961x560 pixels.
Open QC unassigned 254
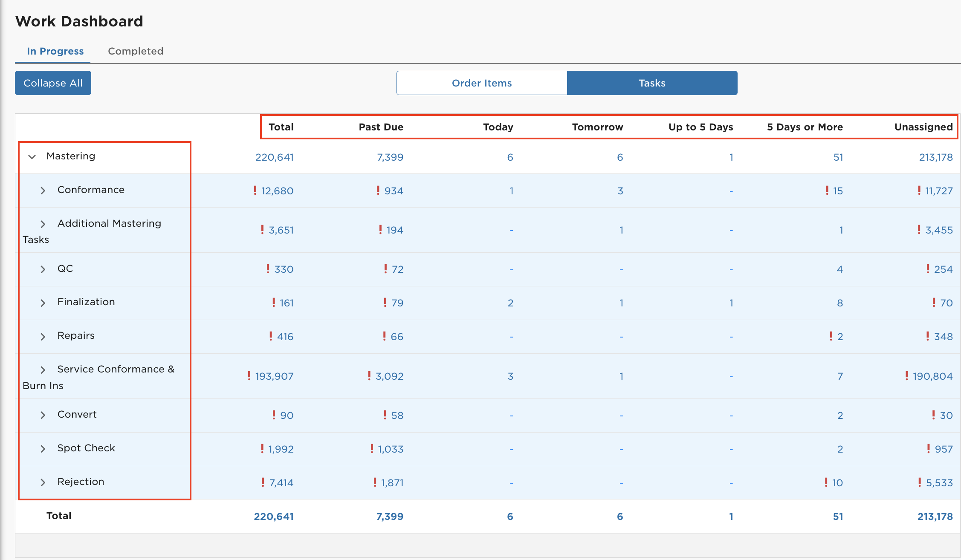coord(943,269)
